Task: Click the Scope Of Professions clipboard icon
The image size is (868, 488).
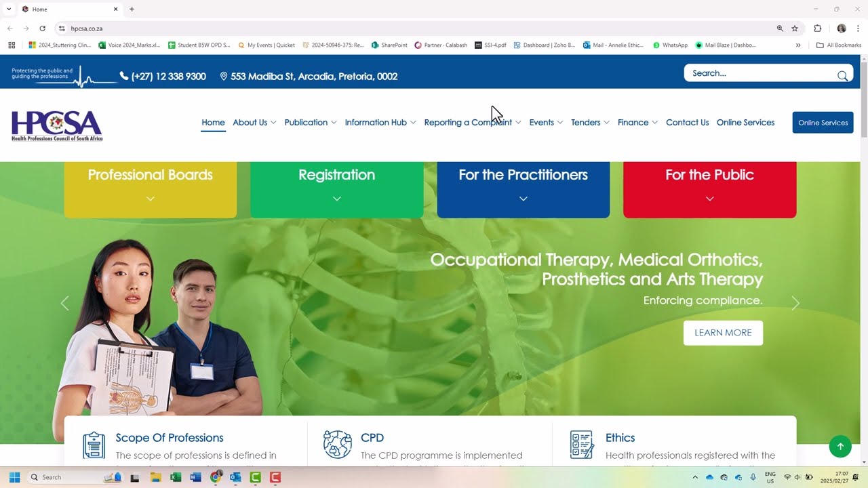Action: pyautogui.click(x=94, y=445)
